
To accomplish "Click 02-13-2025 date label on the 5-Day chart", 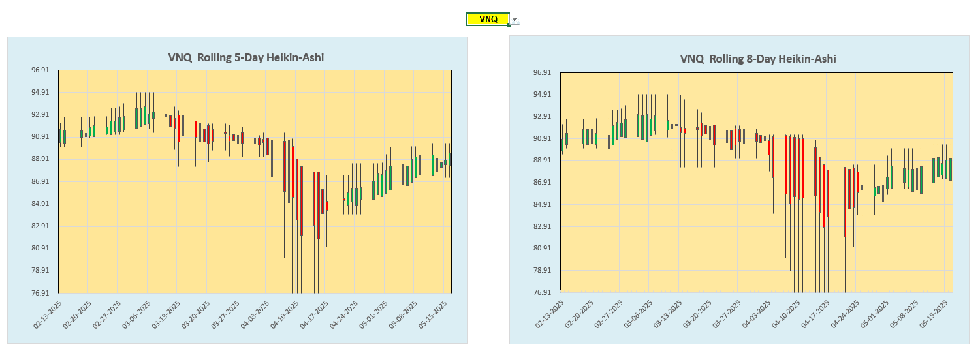I will point(48,315).
